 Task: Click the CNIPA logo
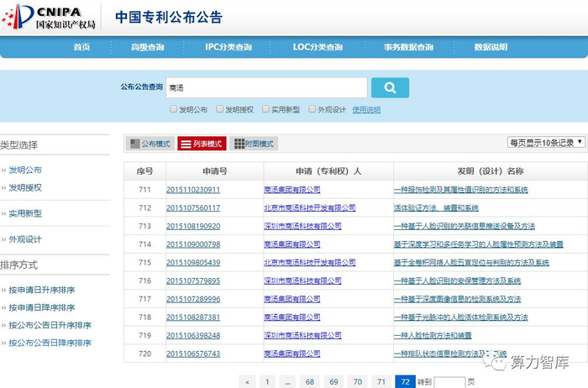point(50,16)
